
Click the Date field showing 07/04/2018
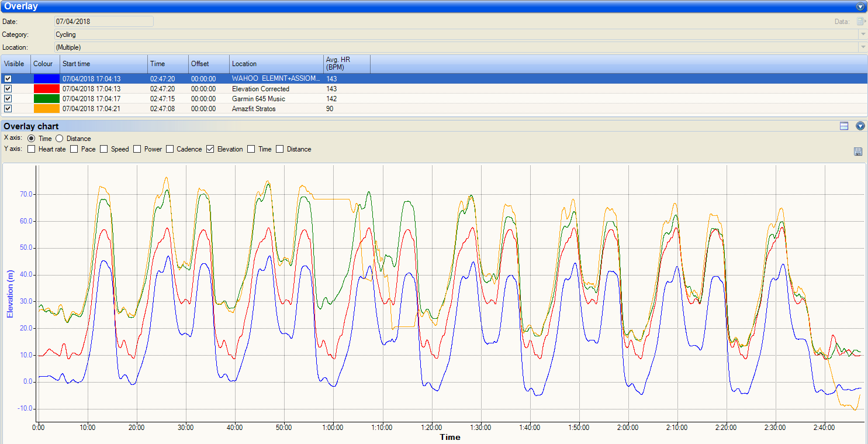pos(103,22)
